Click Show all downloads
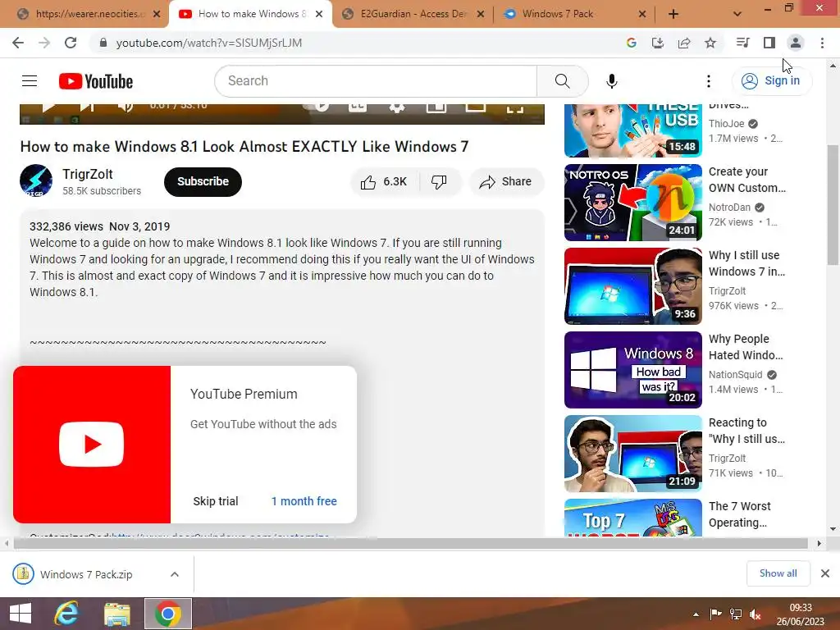The image size is (840, 630). pyautogui.click(x=778, y=573)
